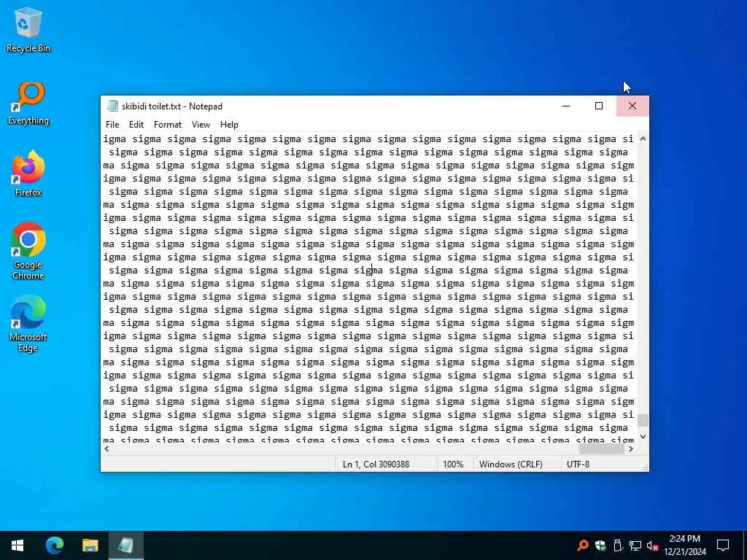The width and height of the screenshot is (747, 560).
Task: Click the Ln 1, Col 3090388 status text
Action: pos(376,464)
